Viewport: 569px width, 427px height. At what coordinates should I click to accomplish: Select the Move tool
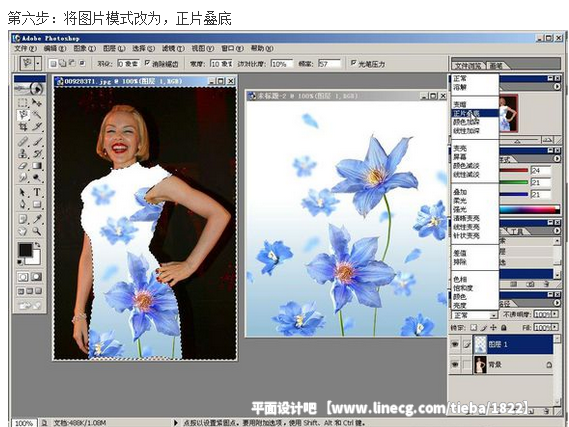(37, 103)
